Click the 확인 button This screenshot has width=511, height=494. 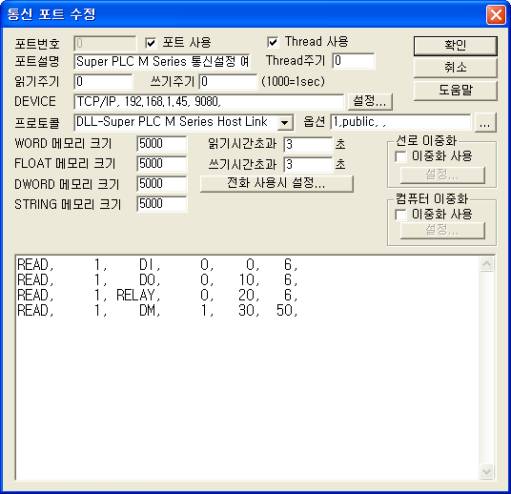pyautogui.click(x=455, y=45)
